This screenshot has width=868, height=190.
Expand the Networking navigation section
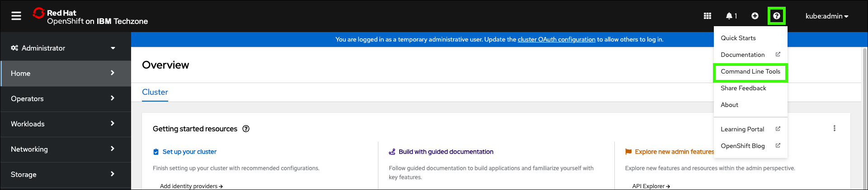point(63,149)
